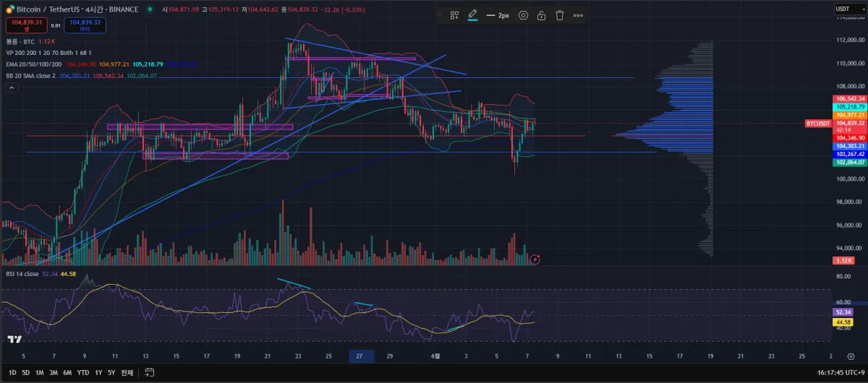Click the 1.12K volume axis label

(x=843, y=260)
